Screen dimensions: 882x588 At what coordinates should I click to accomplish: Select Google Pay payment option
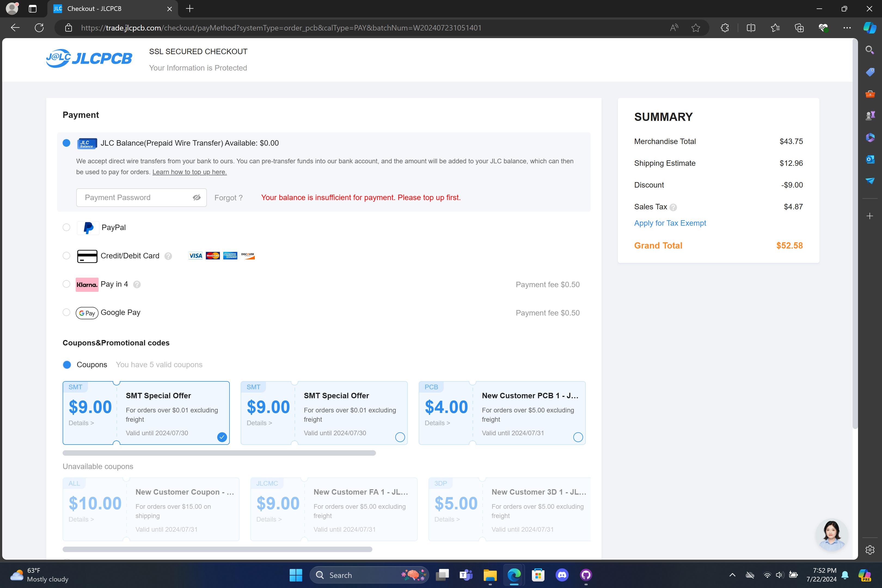tap(66, 313)
